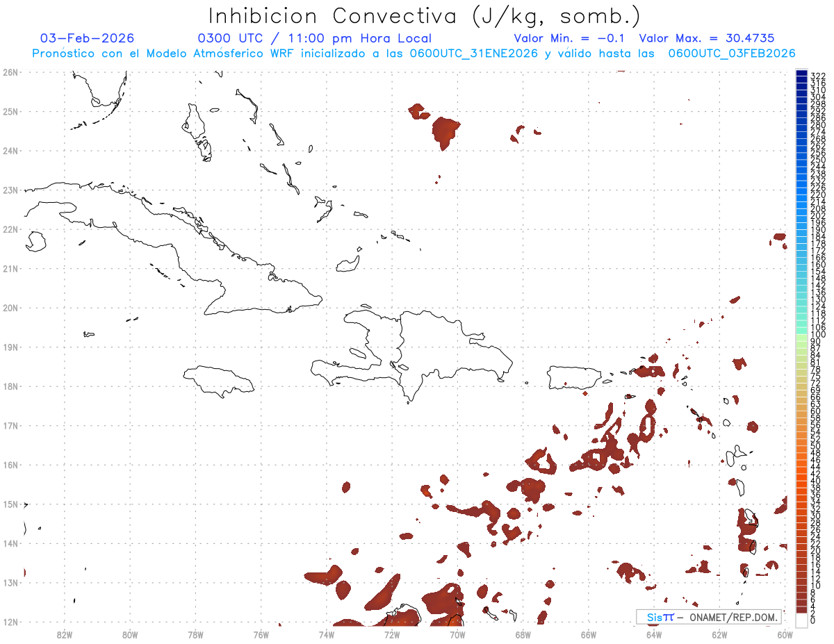Click the Jamaica island outline

pyautogui.click(x=219, y=381)
